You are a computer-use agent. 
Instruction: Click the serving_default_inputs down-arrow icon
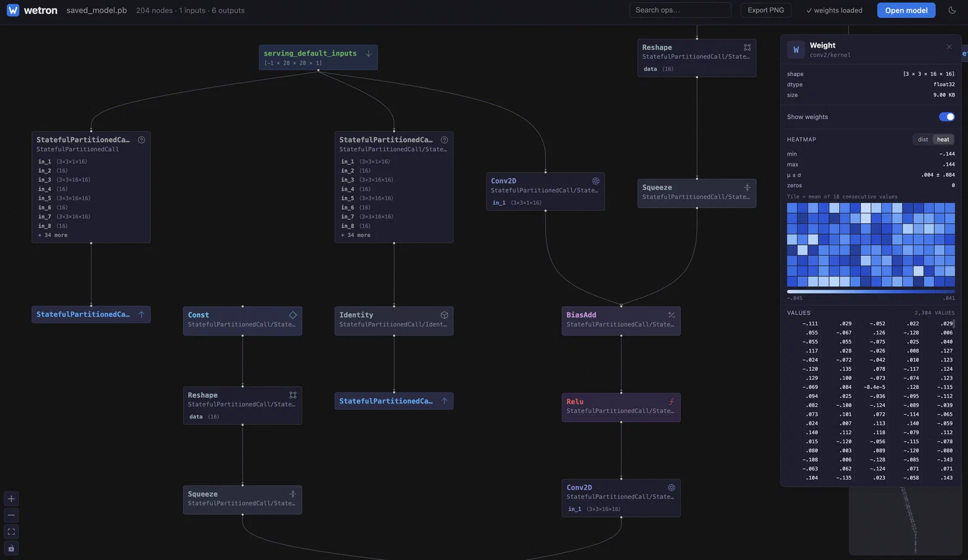(368, 53)
